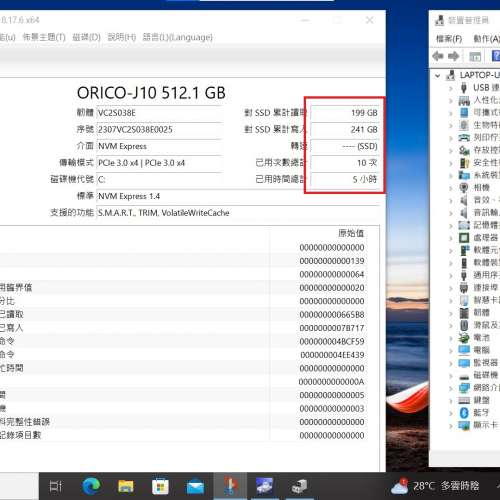This screenshot has width=500, height=500.
Task: Open the 佈景主題(T) menu in CrystalDiskInfo
Action: 44,37
